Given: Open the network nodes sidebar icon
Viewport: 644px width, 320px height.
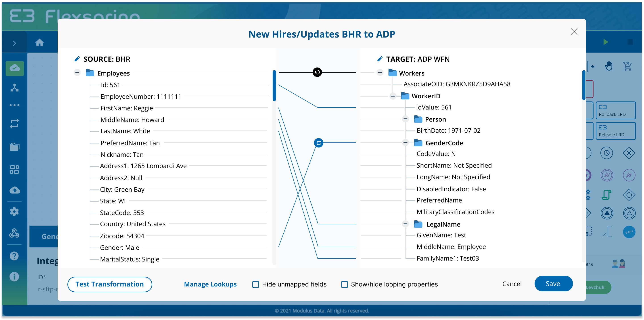Looking at the screenshot, I should point(15,88).
